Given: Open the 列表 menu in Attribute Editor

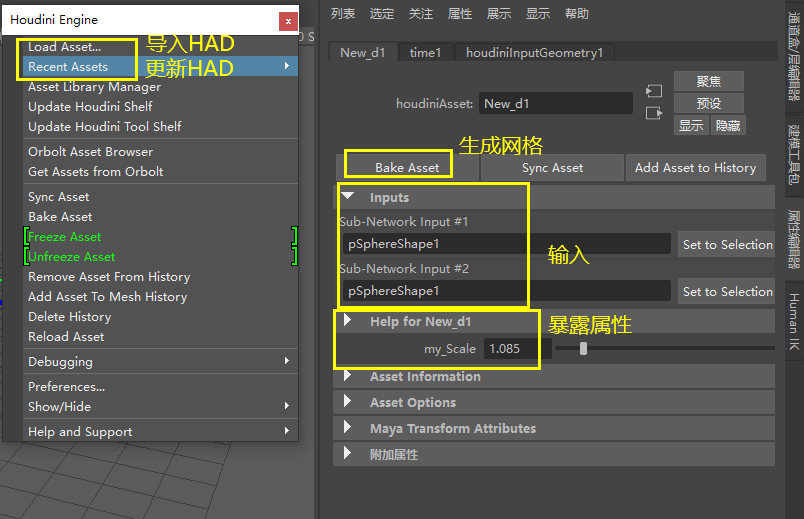Looking at the screenshot, I should tap(343, 14).
